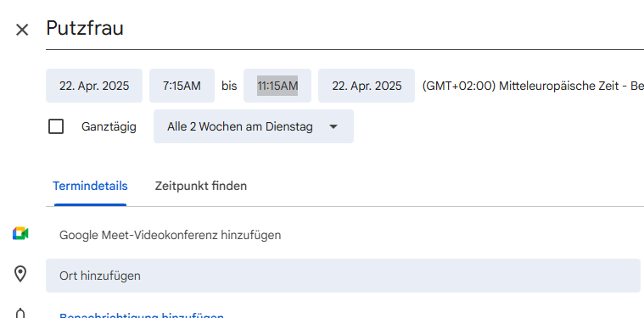644x318 pixels.
Task: Open the Alle 2 Wochen am Dienstag dropdown
Action: click(254, 126)
